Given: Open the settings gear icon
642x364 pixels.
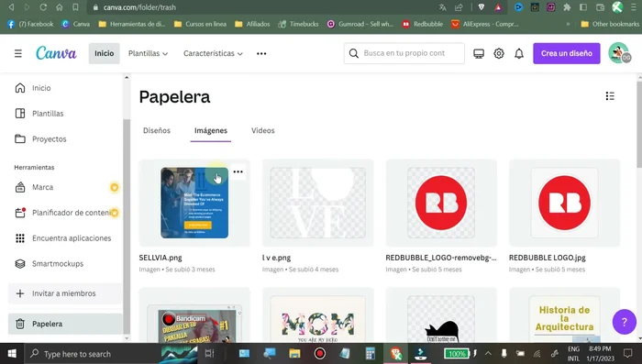Looking at the screenshot, I should (499, 53).
